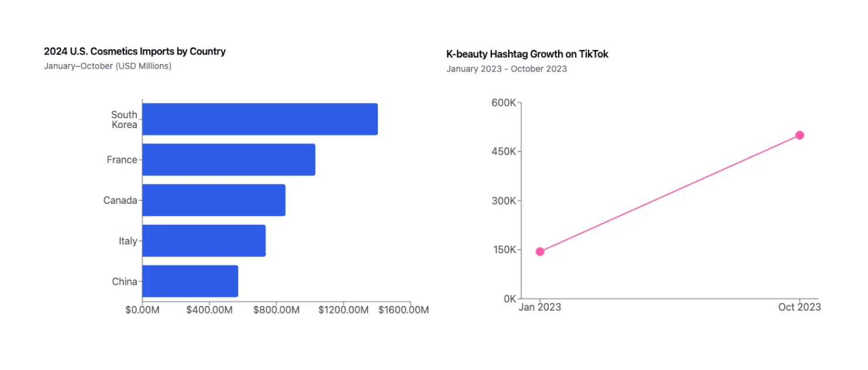Select the $0.00M axis origin label

point(143,309)
